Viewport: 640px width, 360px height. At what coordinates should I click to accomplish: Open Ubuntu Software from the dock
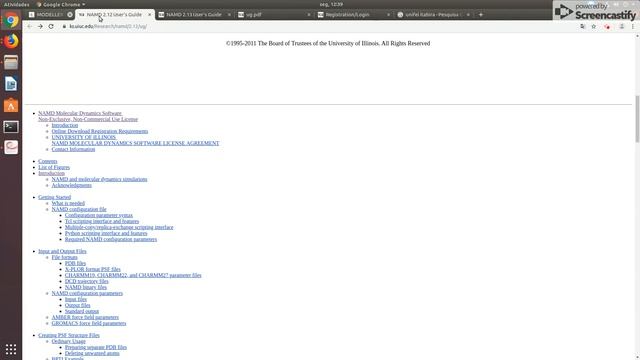click(11, 105)
